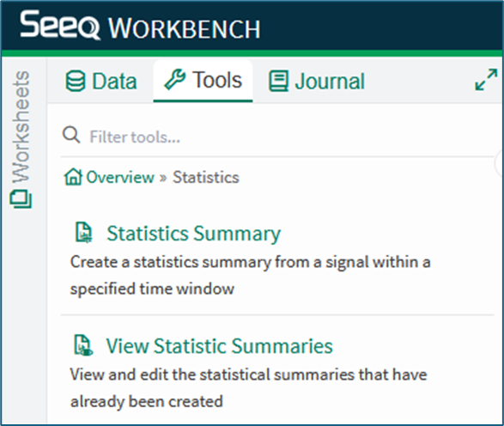Select the Tools tab
Viewport: 504px width, 426px height.
click(203, 81)
